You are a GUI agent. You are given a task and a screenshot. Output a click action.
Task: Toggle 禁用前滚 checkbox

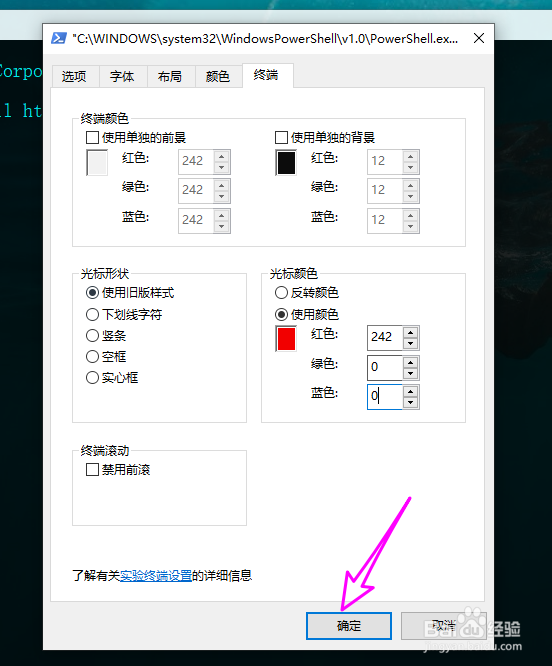click(x=92, y=470)
